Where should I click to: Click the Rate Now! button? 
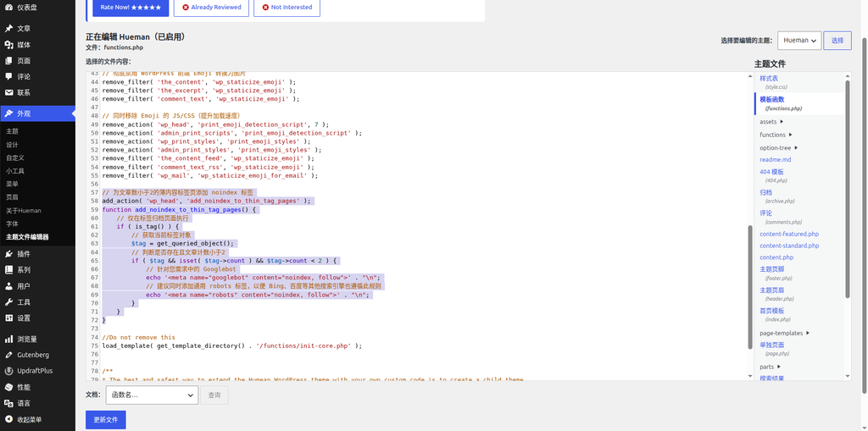click(x=131, y=7)
